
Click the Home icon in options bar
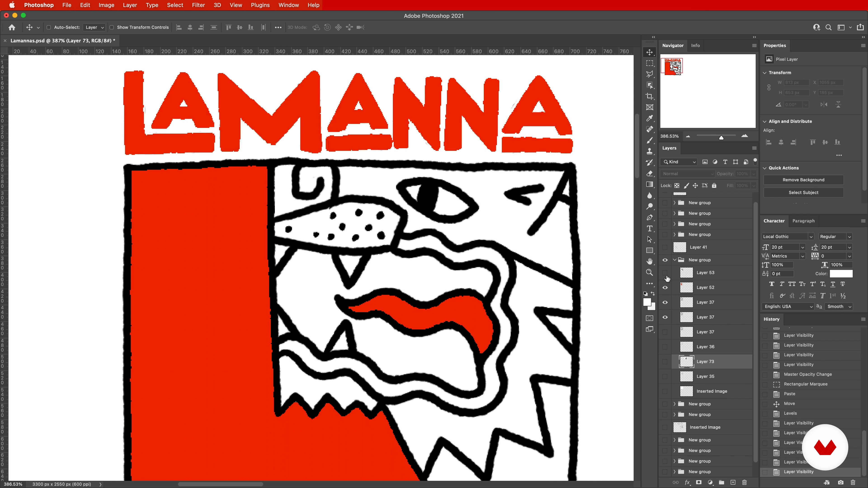click(12, 27)
